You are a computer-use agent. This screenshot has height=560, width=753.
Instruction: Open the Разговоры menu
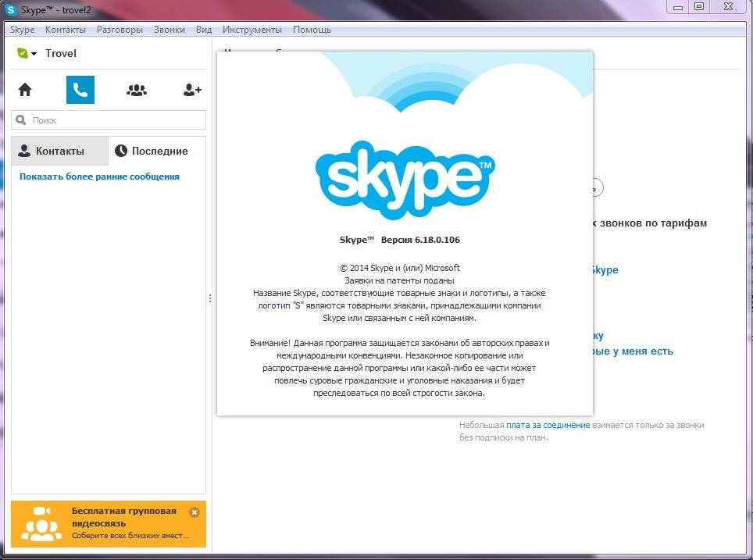pos(120,30)
